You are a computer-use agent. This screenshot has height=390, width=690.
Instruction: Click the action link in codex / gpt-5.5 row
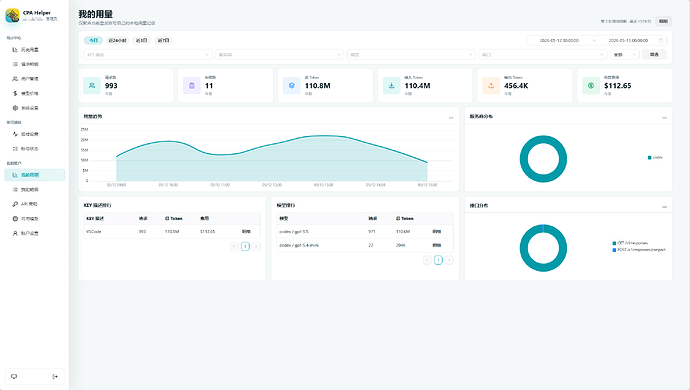(x=437, y=232)
